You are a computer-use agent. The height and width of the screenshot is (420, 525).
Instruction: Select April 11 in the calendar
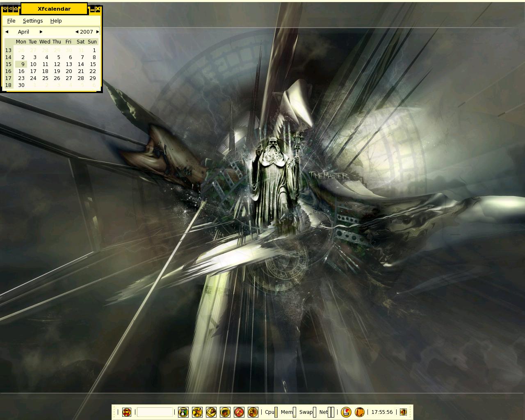coord(45,64)
